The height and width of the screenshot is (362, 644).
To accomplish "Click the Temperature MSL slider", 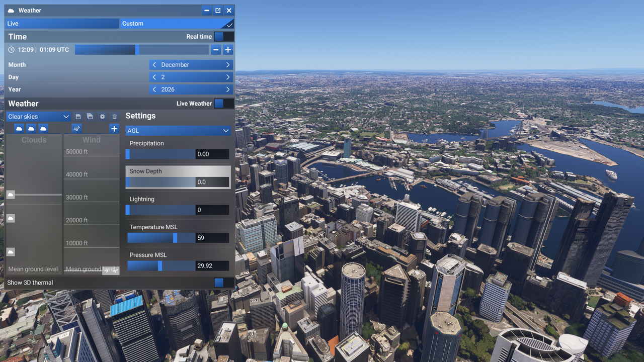I will (x=161, y=238).
